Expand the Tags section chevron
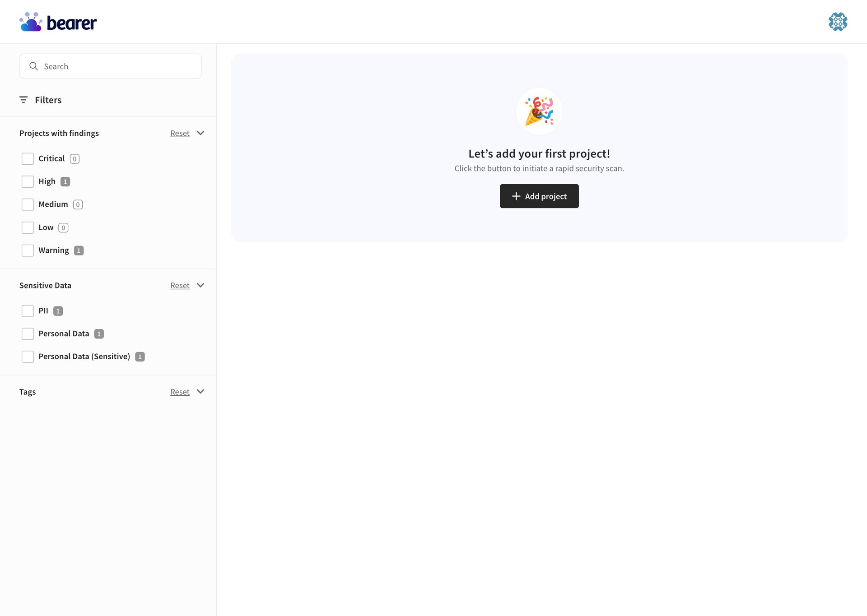 point(200,392)
